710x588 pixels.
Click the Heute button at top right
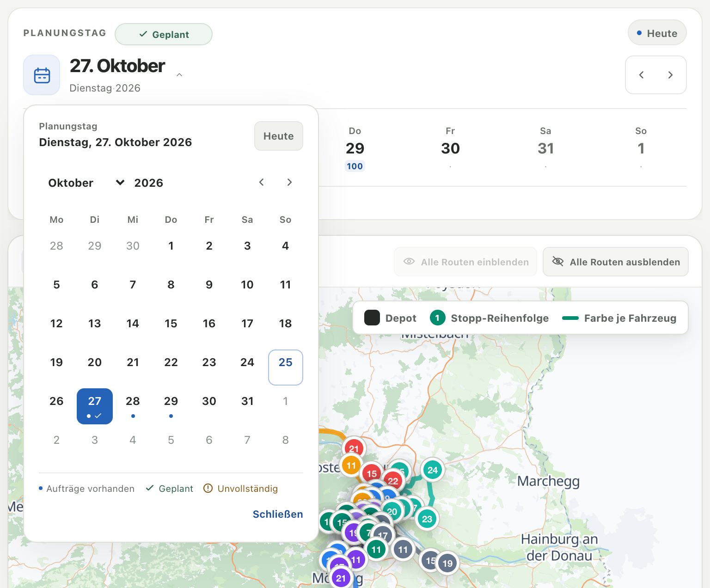tap(657, 33)
